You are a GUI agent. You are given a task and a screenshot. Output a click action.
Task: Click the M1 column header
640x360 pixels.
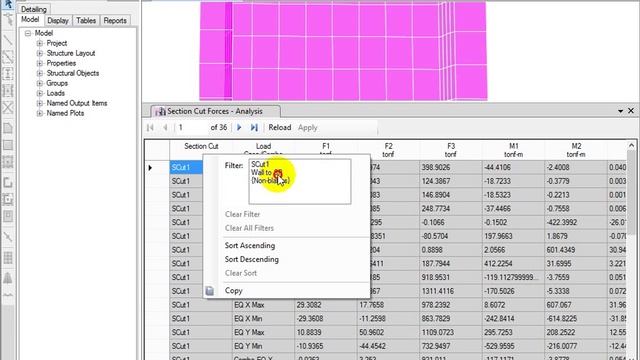pyautogui.click(x=513, y=150)
